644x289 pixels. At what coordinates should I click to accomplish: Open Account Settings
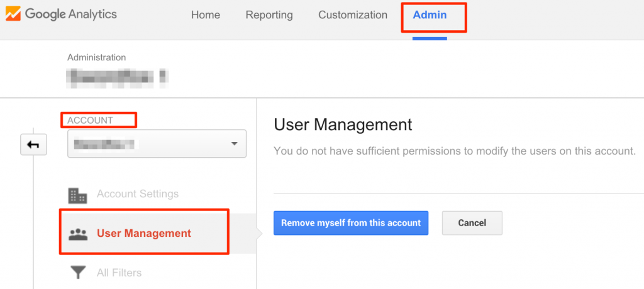(x=138, y=194)
